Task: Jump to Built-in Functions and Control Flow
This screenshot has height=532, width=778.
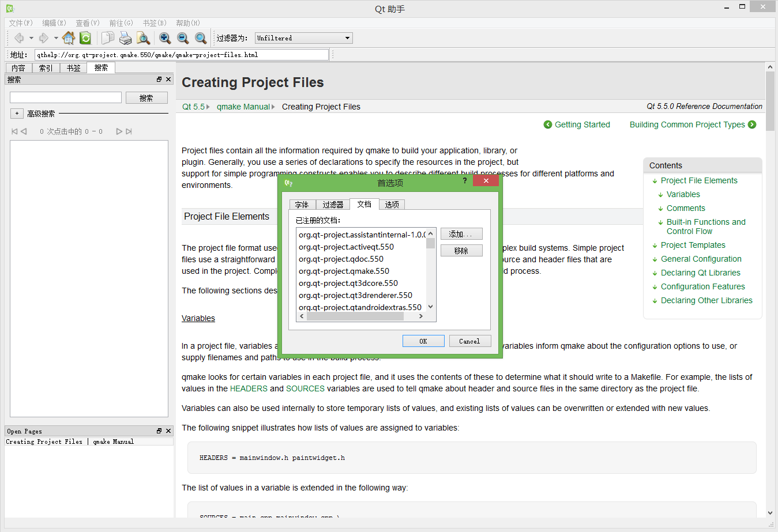Action: tap(706, 227)
